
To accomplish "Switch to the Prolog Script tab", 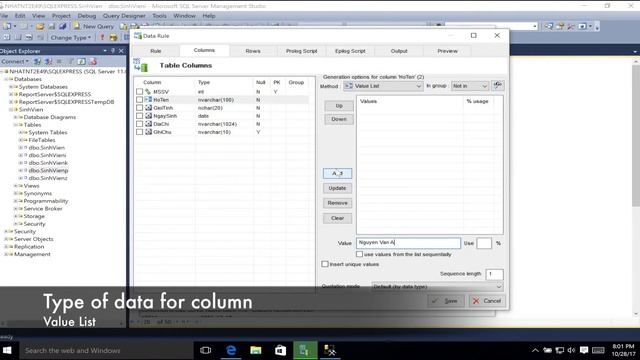I will pyautogui.click(x=301, y=51).
